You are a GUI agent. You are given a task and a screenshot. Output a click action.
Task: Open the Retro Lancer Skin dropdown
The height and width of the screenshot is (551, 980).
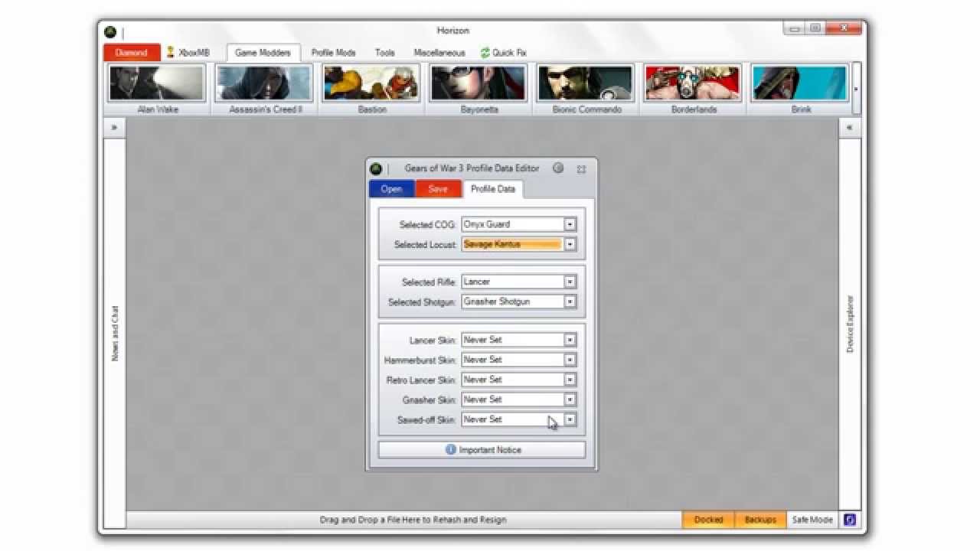[570, 380]
